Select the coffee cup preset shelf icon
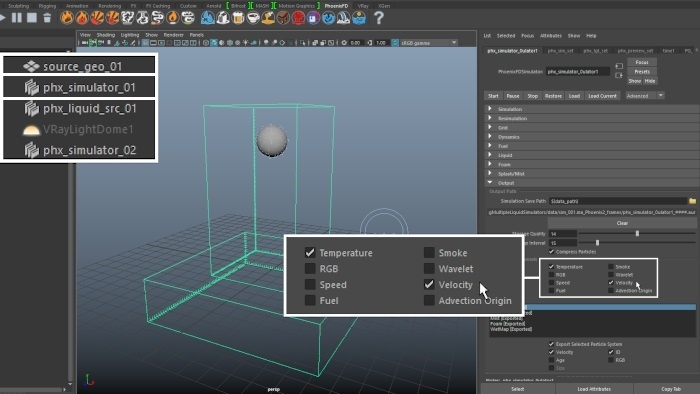The width and height of the screenshot is (700, 394). [253, 18]
